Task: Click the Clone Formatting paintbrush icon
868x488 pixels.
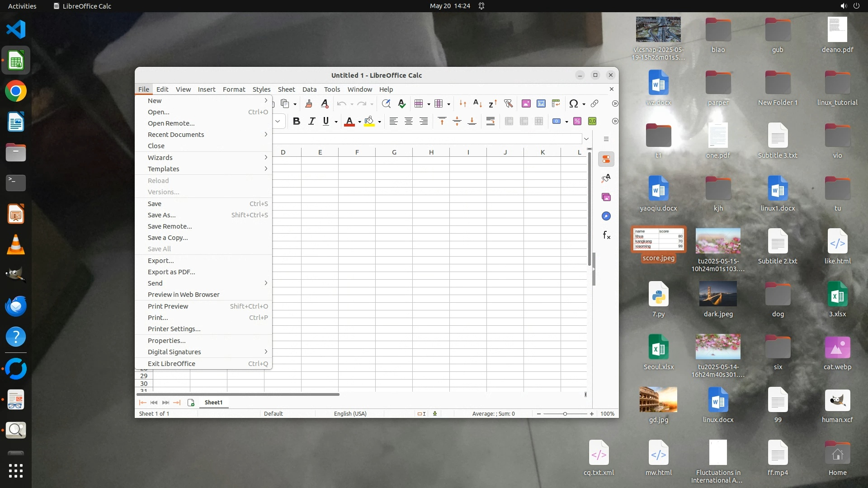Action: click(x=309, y=103)
